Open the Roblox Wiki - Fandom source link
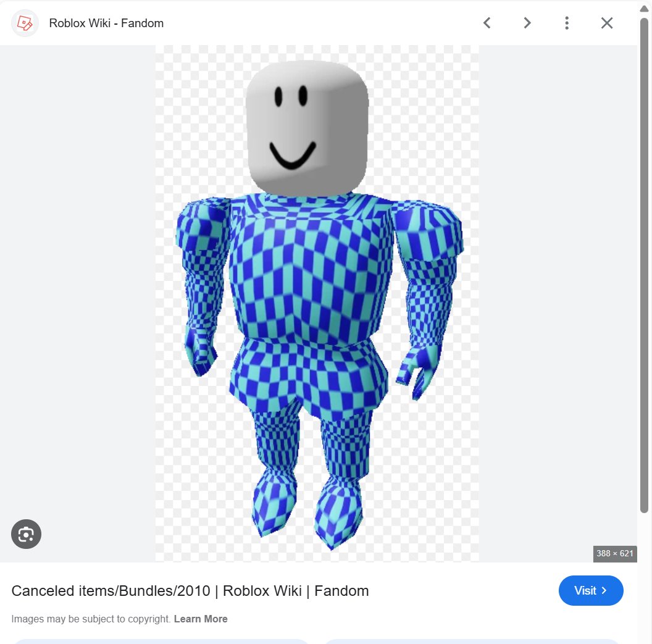Image resolution: width=652 pixels, height=644 pixels. [x=106, y=23]
